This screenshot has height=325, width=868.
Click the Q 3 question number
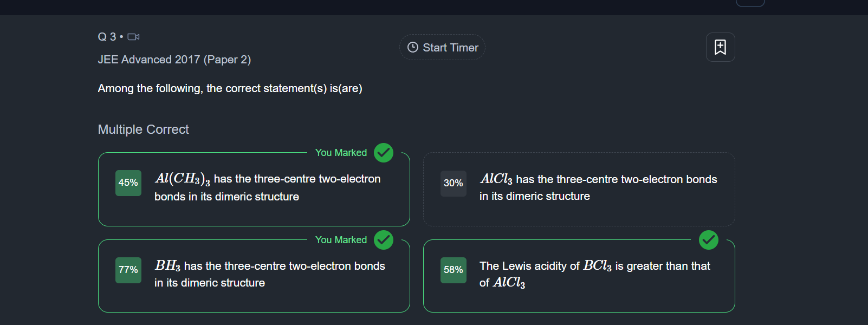107,37
